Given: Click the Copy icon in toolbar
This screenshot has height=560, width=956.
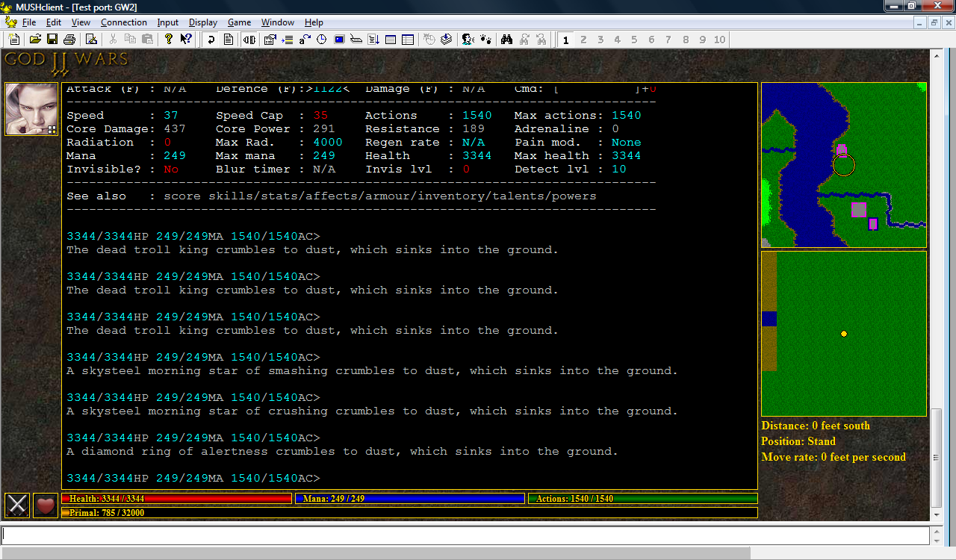Looking at the screenshot, I should point(130,40).
